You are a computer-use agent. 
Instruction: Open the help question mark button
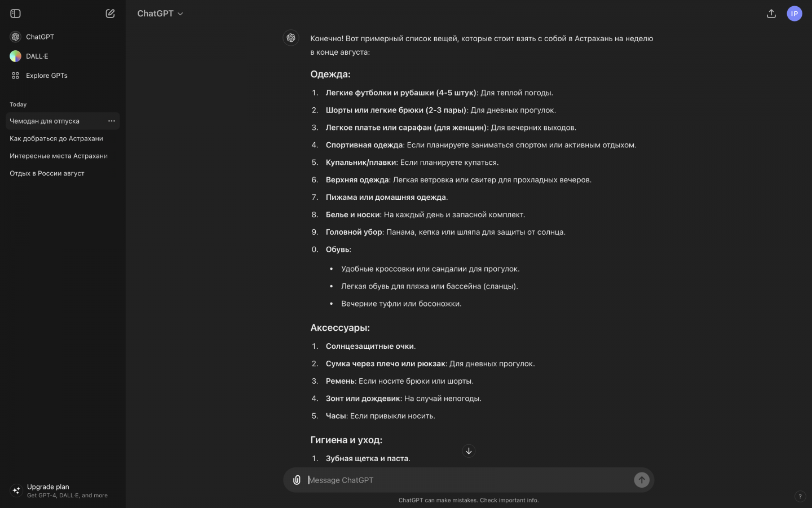[800, 497]
